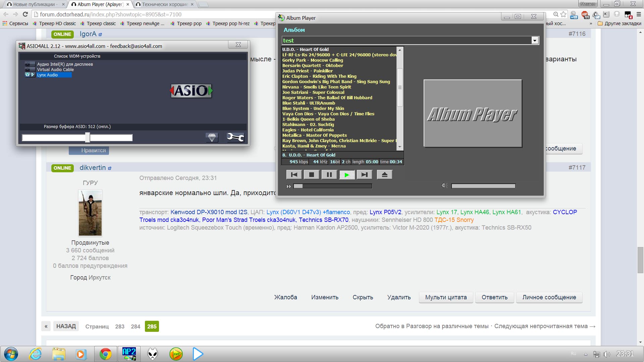The width and height of the screenshot is (644, 362).
Task: Click the fast-forward arrows beside seek bar
Action: [289, 186]
